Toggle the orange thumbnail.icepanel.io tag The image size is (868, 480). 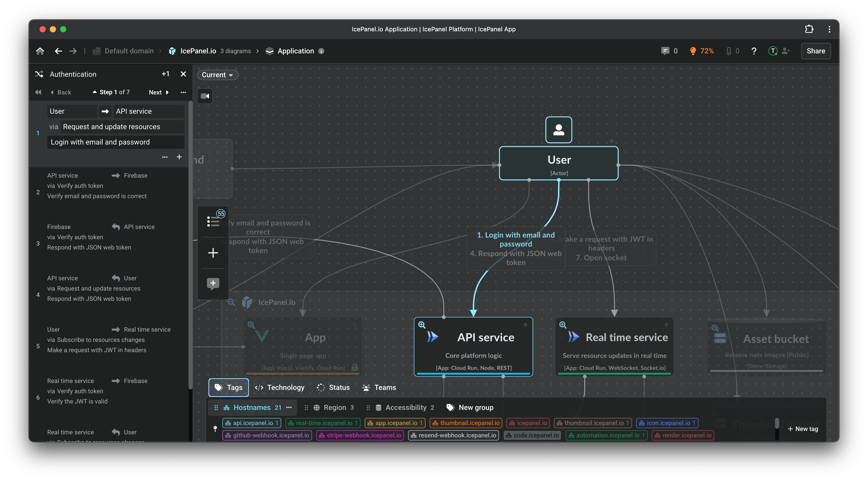pos(466,423)
